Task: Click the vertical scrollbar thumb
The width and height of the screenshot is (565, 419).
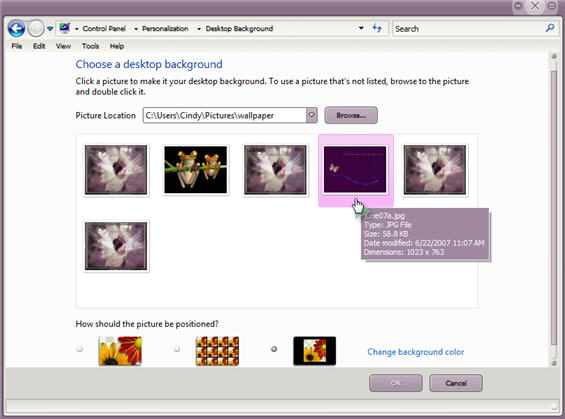Action: tap(554, 207)
